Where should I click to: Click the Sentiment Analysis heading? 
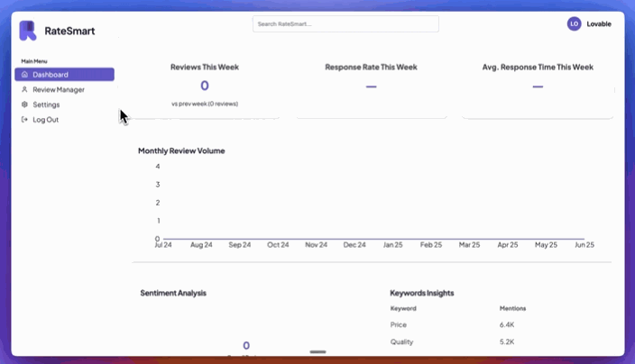pos(173,293)
